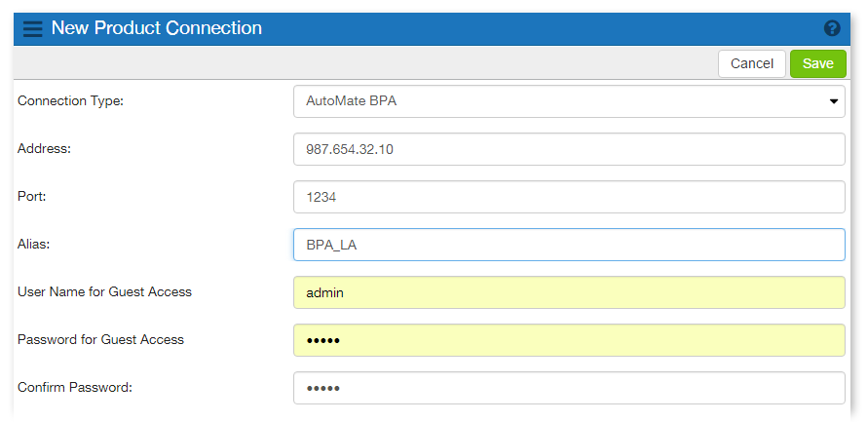Click into the Alias field BPA_LA
This screenshot has height=422, width=868.
[x=568, y=245]
